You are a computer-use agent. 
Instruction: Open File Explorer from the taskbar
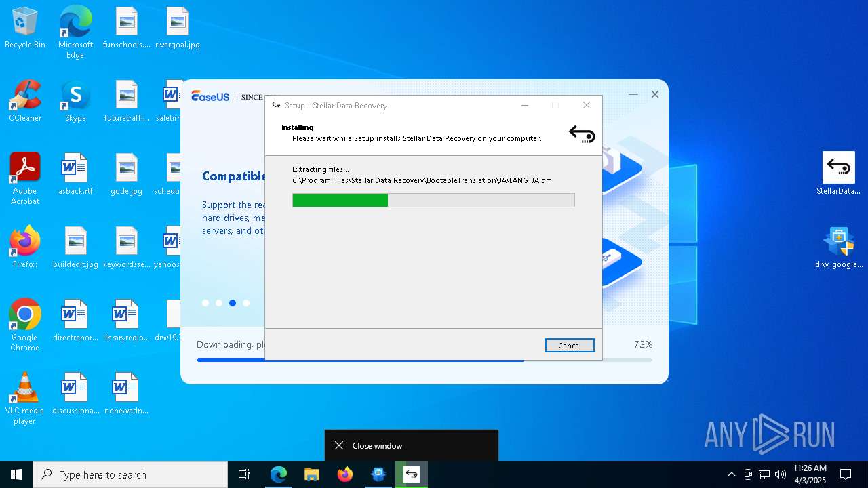tap(311, 474)
